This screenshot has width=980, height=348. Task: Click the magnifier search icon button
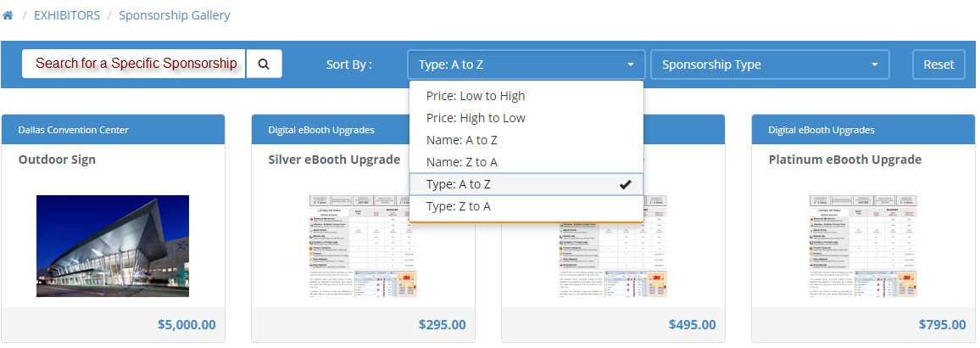[x=264, y=64]
